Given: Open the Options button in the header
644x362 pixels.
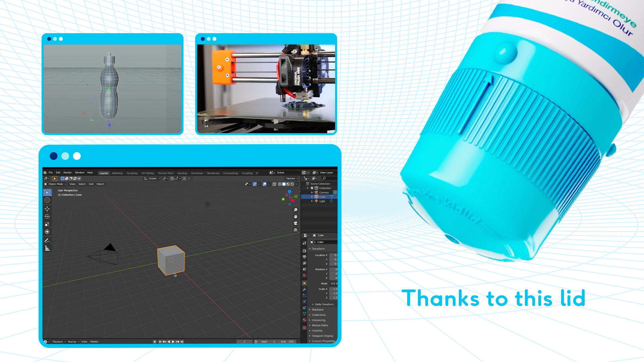Looking at the screenshot, I should (291, 178).
